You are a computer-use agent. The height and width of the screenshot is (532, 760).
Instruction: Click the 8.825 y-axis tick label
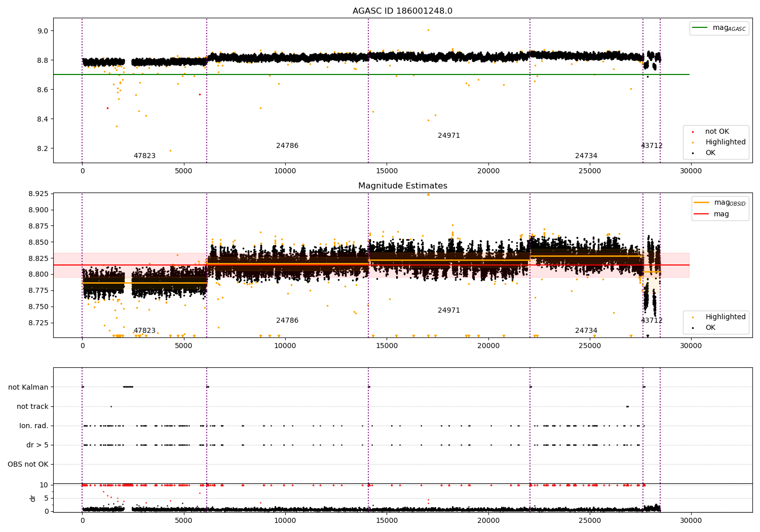pyautogui.click(x=39, y=258)
